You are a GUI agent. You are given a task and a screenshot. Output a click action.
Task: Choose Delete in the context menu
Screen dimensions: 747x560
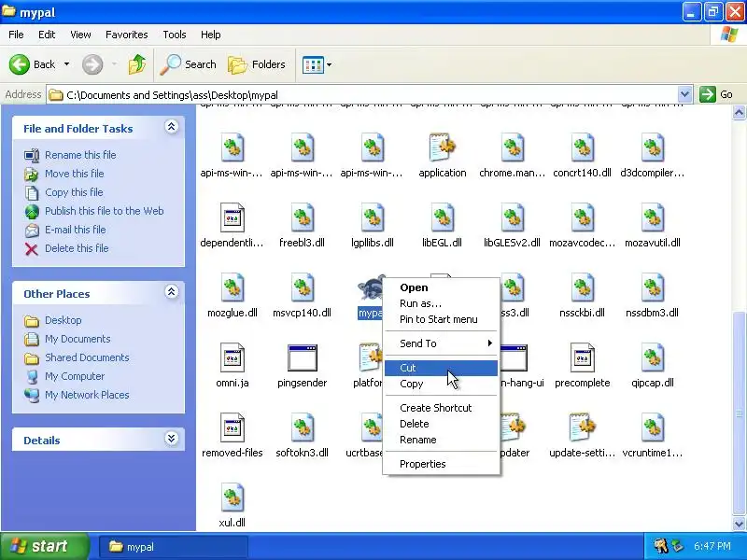(x=441, y=424)
